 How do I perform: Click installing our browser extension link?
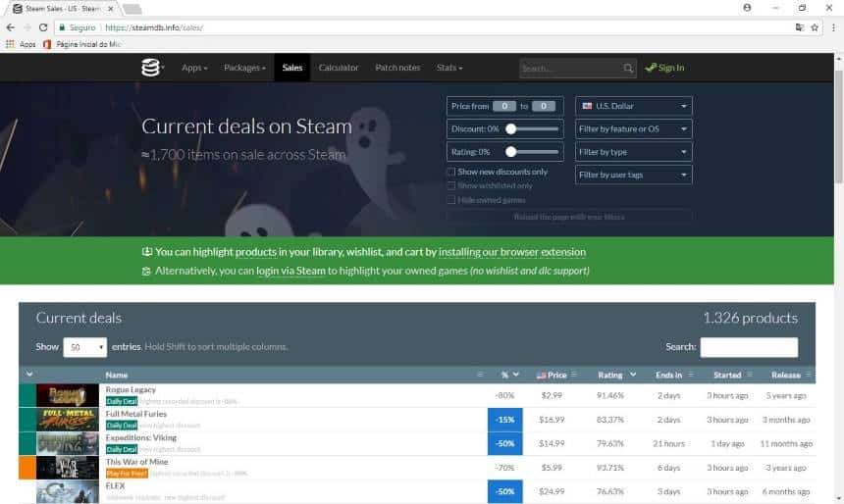click(512, 252)
